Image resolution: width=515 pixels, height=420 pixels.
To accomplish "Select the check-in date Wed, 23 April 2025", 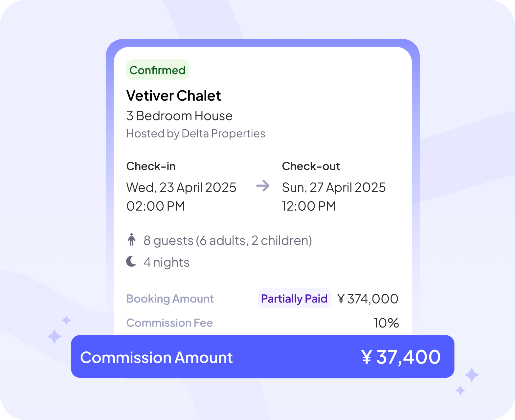I will (x=181, y=187).
